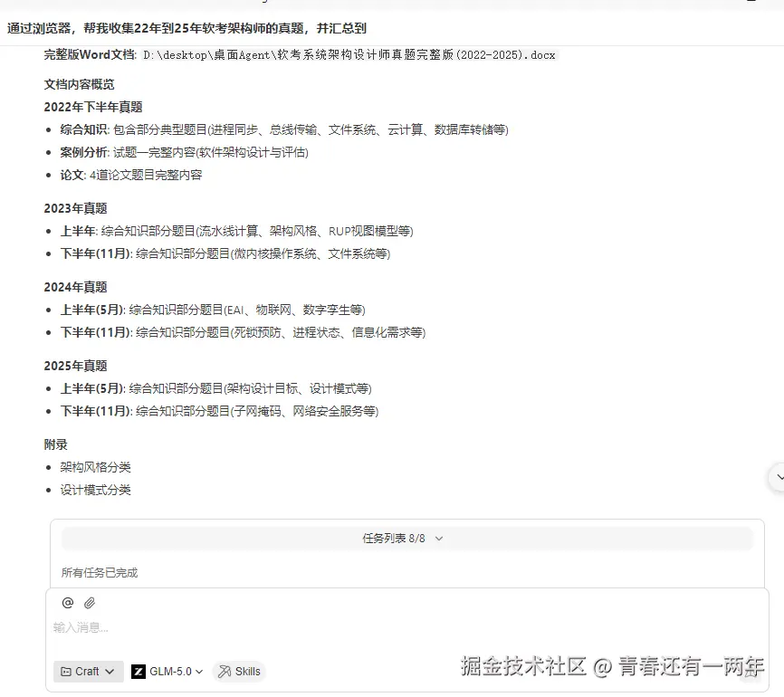The height and width of the screenshot is (697, 784).
Task: Click the 附录 heading
Action: [54, 444]
